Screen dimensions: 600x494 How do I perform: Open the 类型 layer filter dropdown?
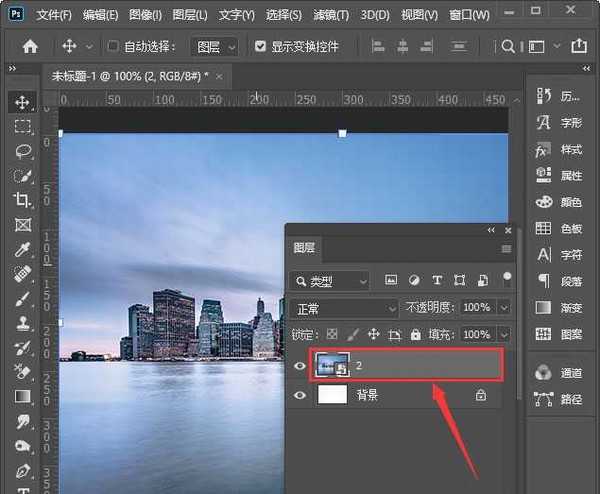[x=330, y=281]
